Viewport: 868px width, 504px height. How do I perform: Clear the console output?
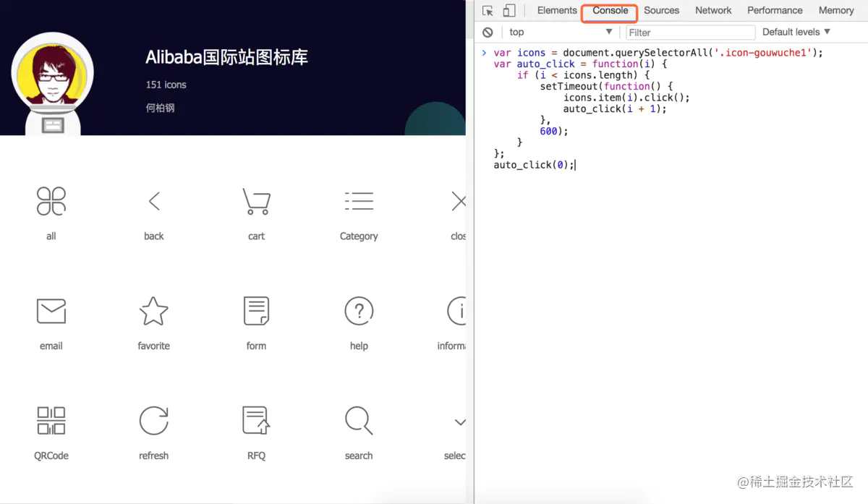coord(488,32)
